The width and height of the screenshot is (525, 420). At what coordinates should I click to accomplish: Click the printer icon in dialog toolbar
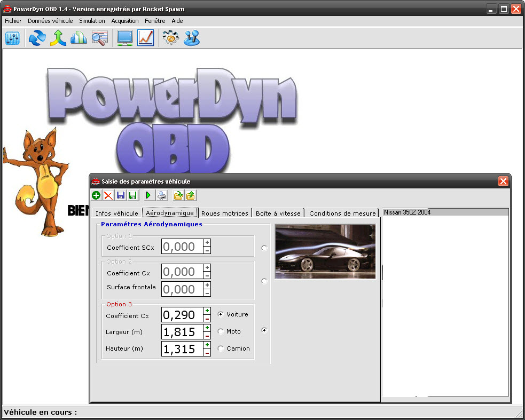pos(162,195)
